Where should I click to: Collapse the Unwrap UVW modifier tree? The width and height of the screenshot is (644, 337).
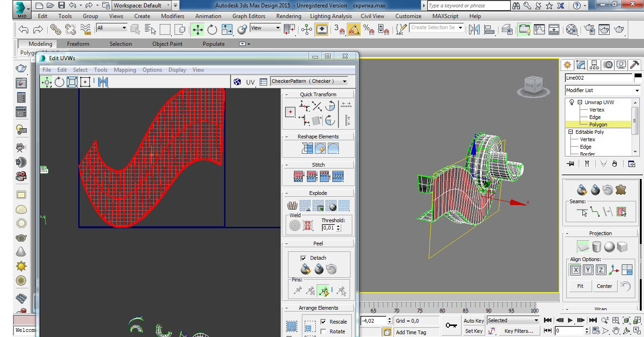(580, 102)
